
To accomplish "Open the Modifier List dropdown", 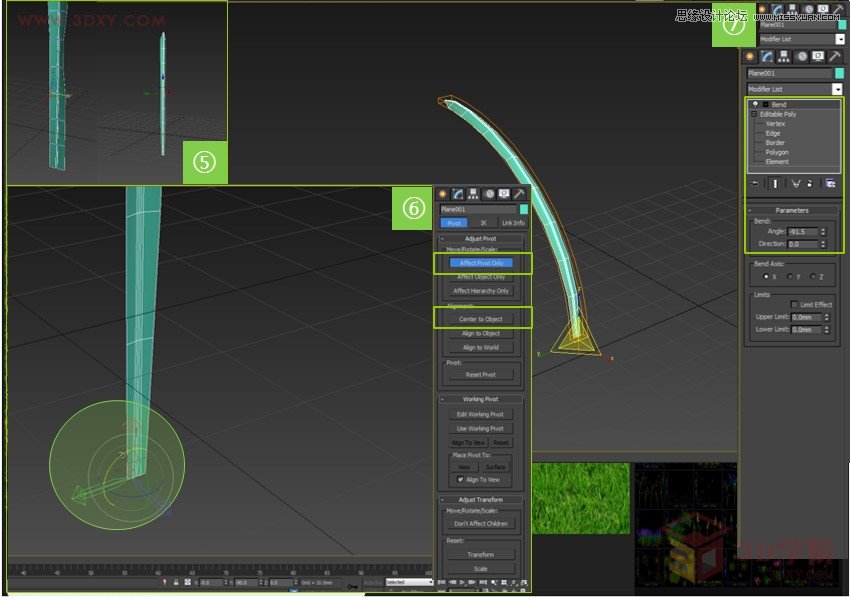I will (838, 89).
